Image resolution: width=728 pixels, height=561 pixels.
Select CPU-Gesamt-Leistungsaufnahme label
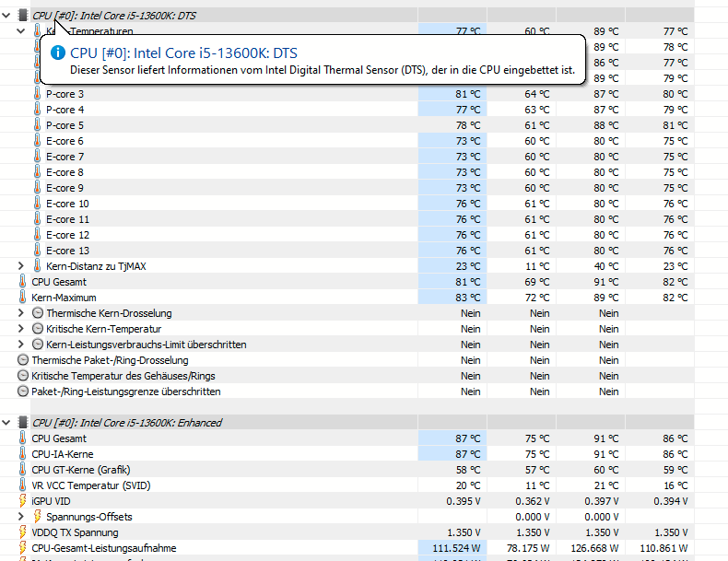[x=104, y=548]
